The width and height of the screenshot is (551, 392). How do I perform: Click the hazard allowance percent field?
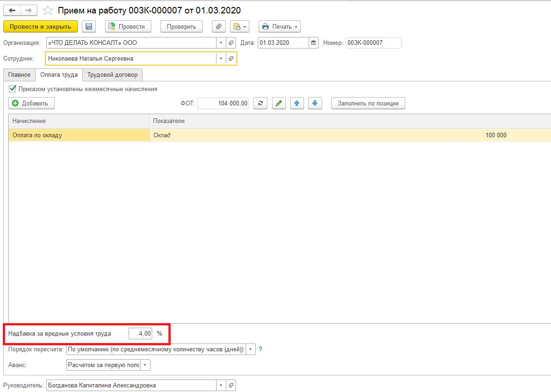[x=140, y=333]
